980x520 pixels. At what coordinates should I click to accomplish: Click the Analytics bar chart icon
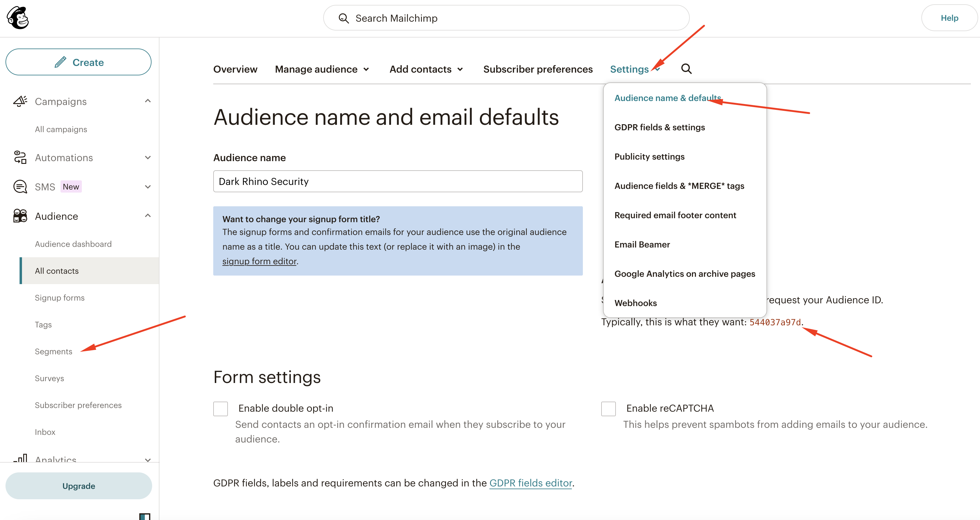(x=20, y=458)
